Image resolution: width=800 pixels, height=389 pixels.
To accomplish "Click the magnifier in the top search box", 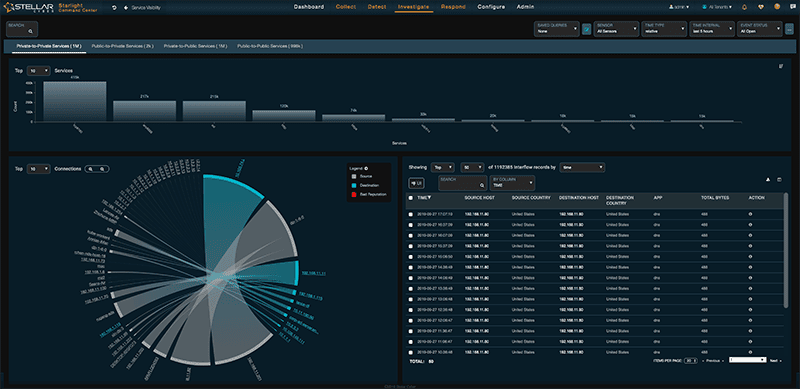I will 31,32.
